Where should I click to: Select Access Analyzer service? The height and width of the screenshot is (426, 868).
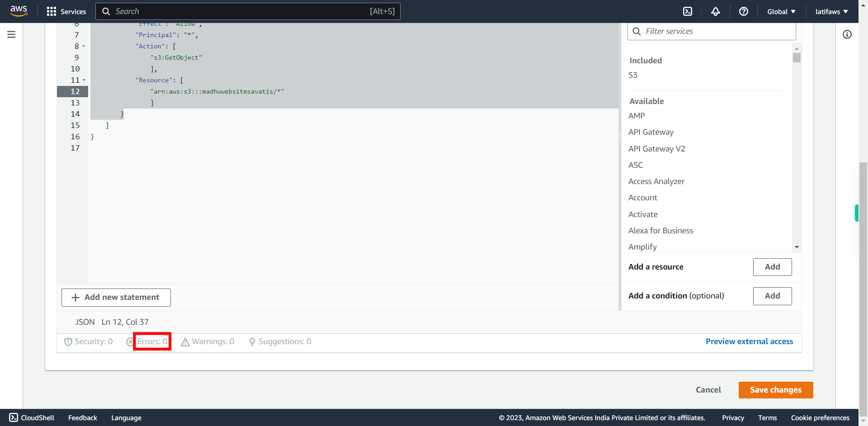pyautogui.click(x=656, y=181)
